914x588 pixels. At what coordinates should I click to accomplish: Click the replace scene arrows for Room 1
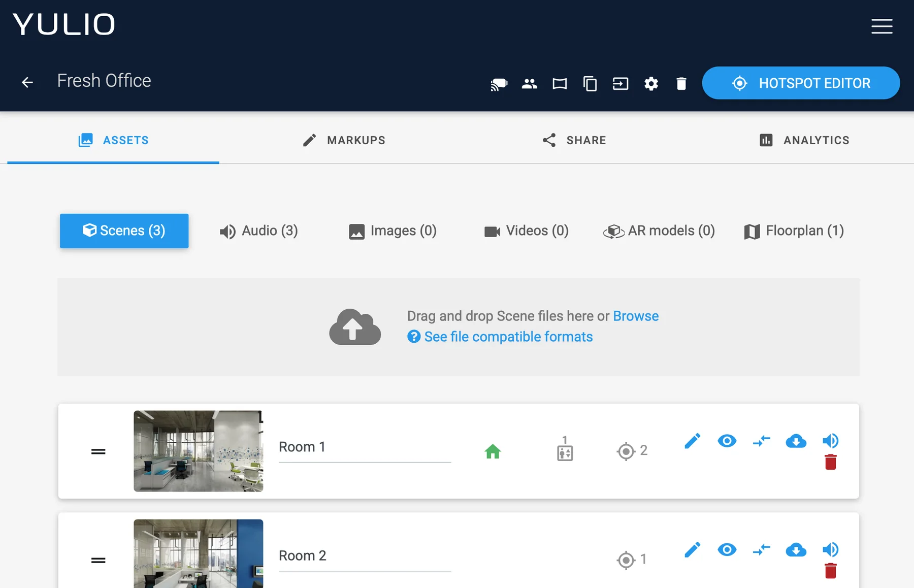761,441
